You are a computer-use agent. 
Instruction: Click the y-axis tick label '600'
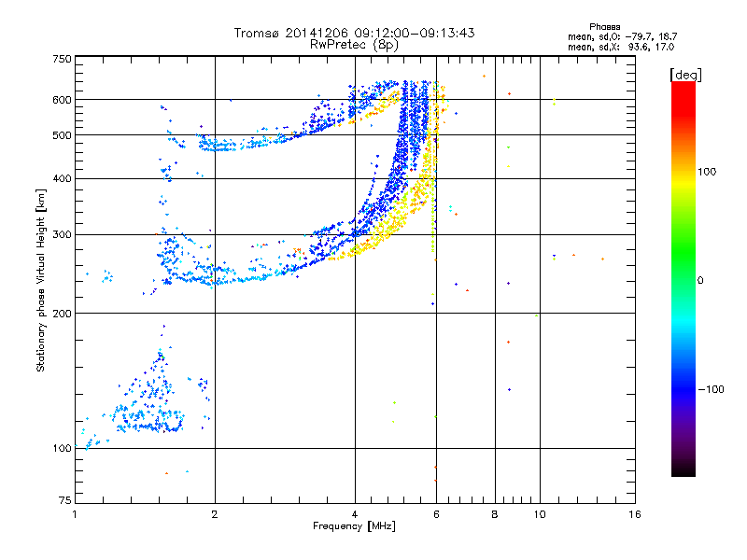coord(62,100)
